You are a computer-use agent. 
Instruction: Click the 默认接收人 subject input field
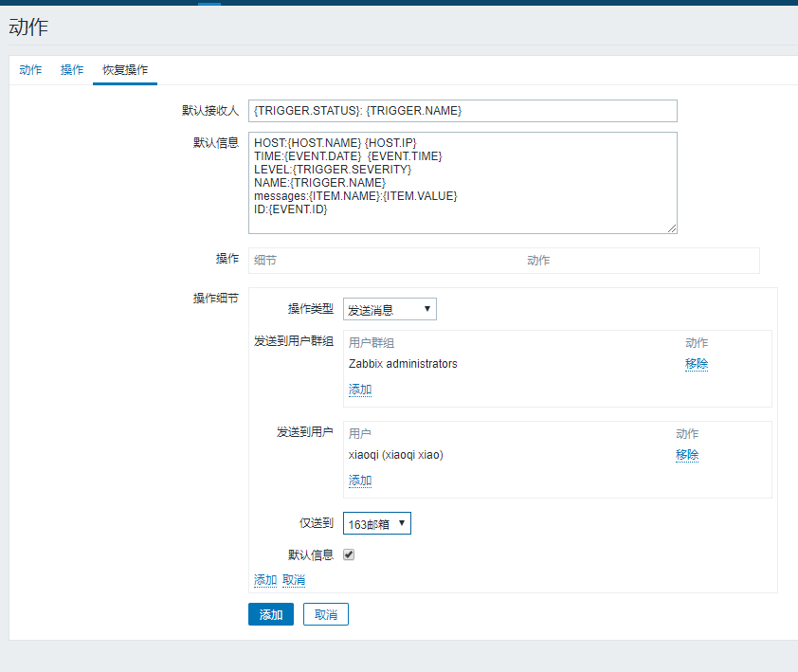click(x=462, y=111)
